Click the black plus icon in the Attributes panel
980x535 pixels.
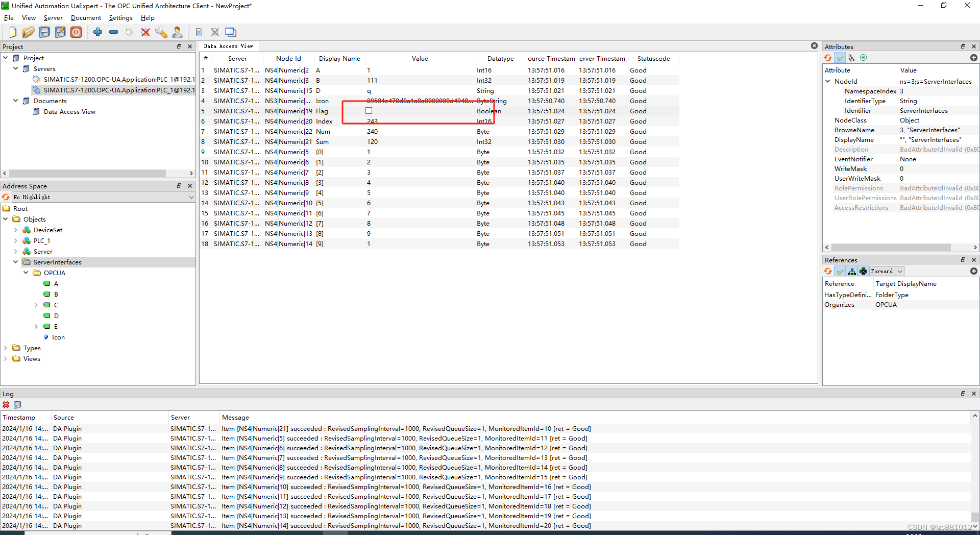pos(973,58)
